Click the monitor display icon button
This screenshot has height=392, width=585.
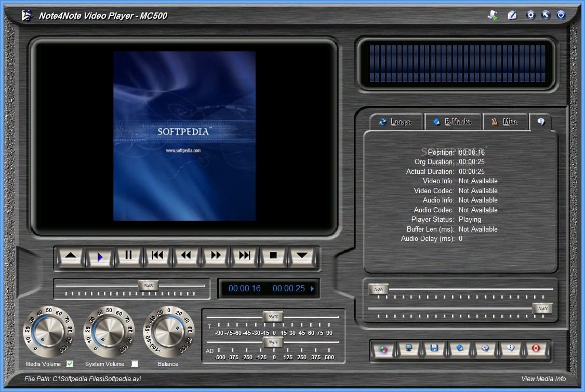[x=409, y=349]
